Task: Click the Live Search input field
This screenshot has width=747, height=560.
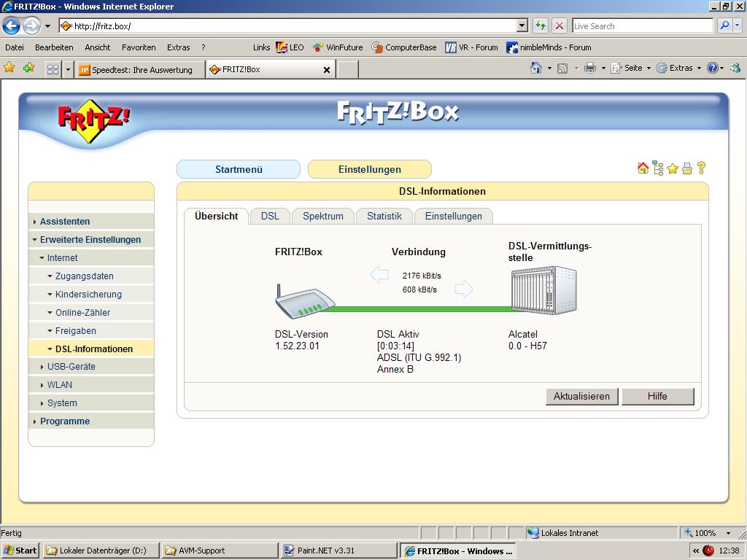Action: (x=643, y=26)
